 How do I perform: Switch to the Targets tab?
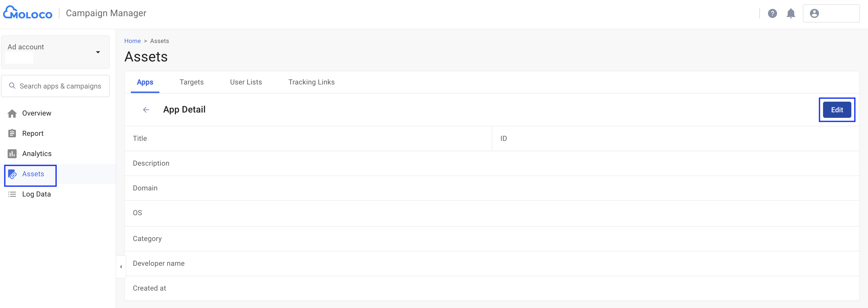191,82
